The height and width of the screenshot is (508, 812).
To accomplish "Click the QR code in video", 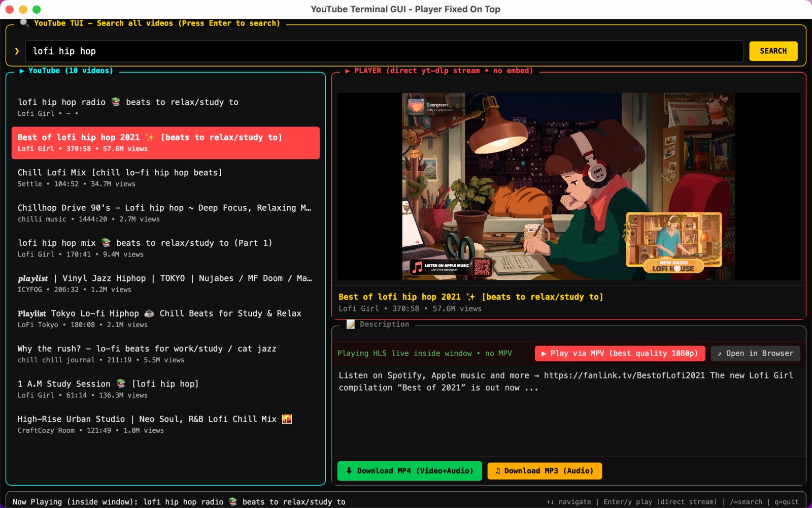I will 482,267.
